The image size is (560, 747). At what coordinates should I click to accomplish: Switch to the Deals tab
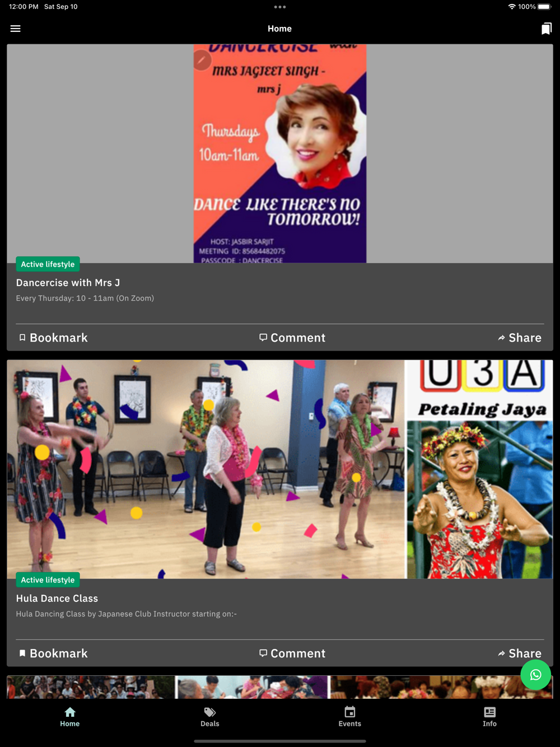[x=210, y=717]
